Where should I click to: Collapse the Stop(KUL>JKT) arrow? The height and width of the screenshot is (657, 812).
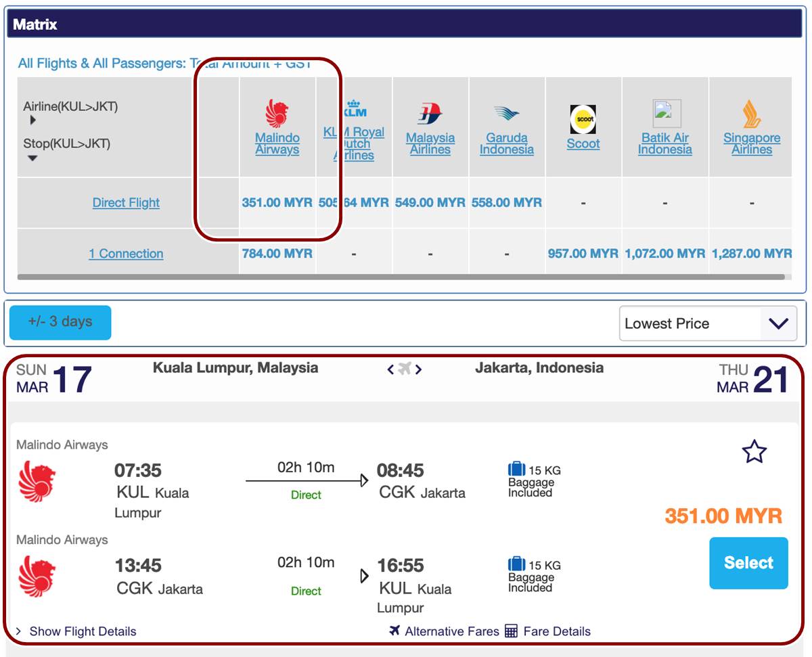pyautogui.click(x=32, y=158)
